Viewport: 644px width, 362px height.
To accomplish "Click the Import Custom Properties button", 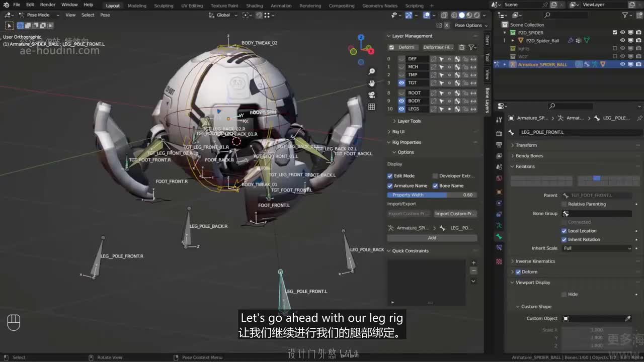I will tap(455, 214).
